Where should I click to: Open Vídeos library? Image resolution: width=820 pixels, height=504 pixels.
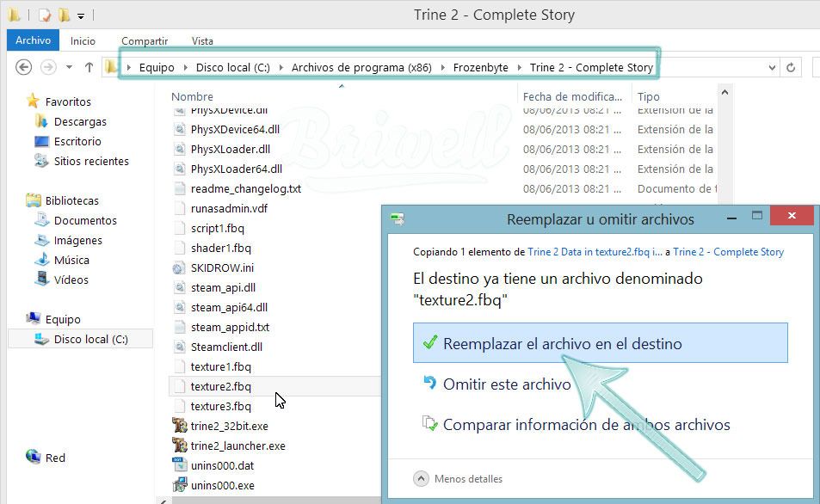[x=71, y=280]
